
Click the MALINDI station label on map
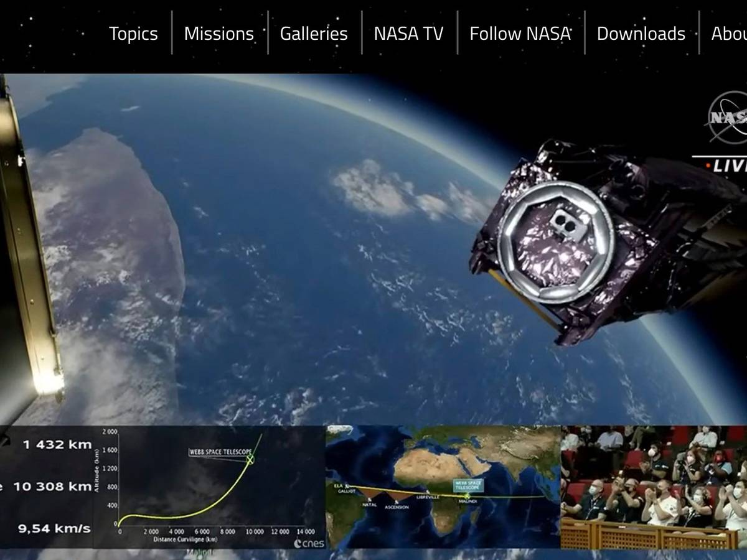(468, 501)
